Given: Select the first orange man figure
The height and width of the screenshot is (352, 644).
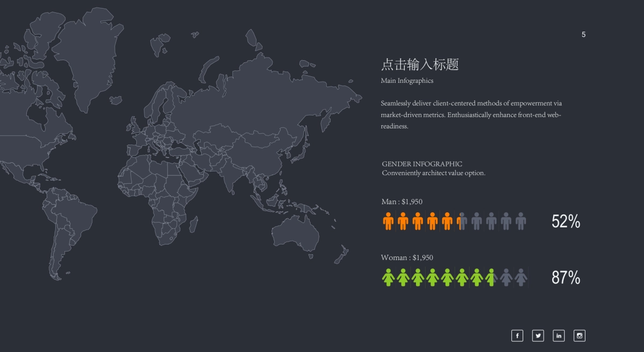Looking at the screenshot, I should click(x=388, y=220).
